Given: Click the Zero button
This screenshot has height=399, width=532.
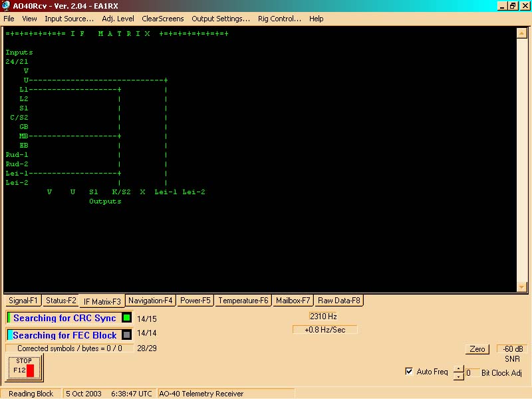Looking at the screenshot, I should coord(477,349).
